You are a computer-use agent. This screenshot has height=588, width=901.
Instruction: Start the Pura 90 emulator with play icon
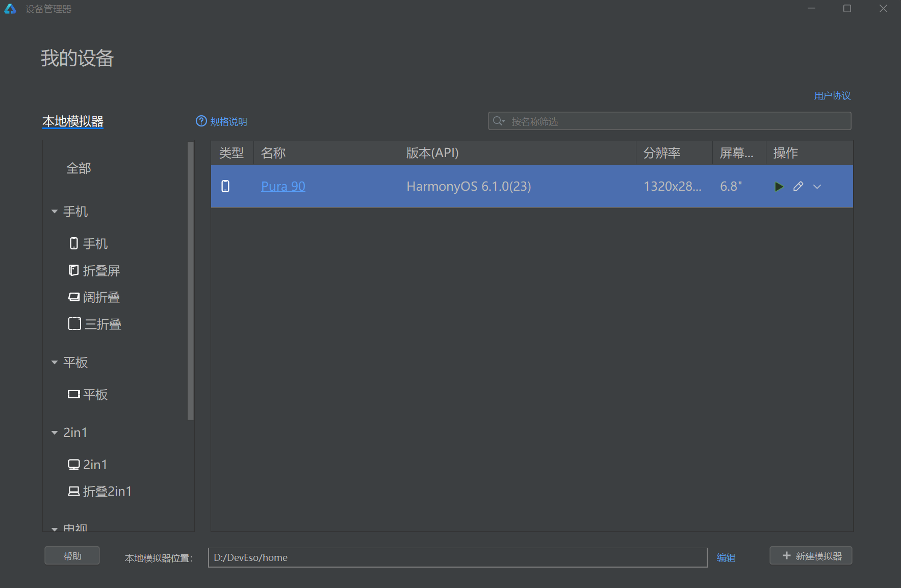pos(779,187)
